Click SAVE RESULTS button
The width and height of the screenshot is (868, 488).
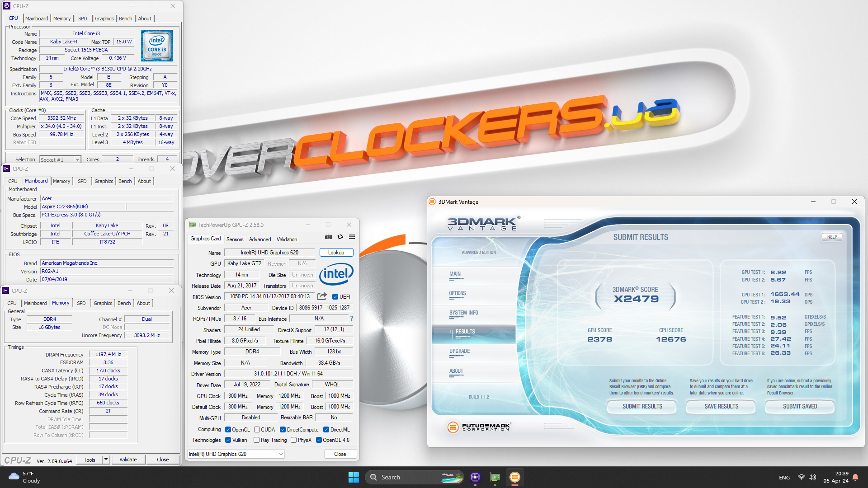[721, 406]
